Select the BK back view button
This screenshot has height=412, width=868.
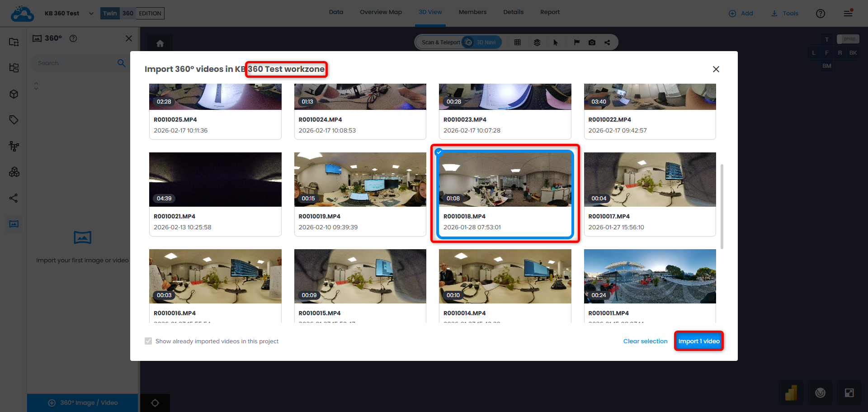(853, 53)
